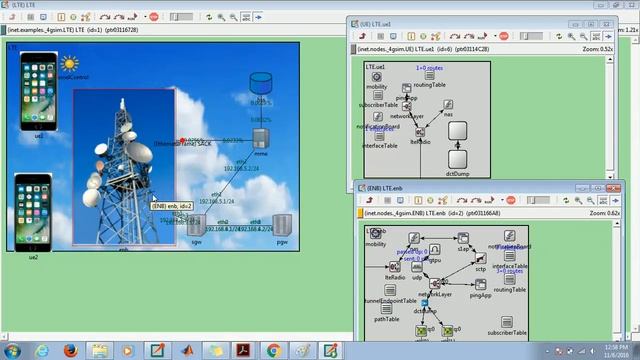Stop the simulation from main LTE toolbar
640x360 pixels.
pyautogui.click(x=154, y=17)
